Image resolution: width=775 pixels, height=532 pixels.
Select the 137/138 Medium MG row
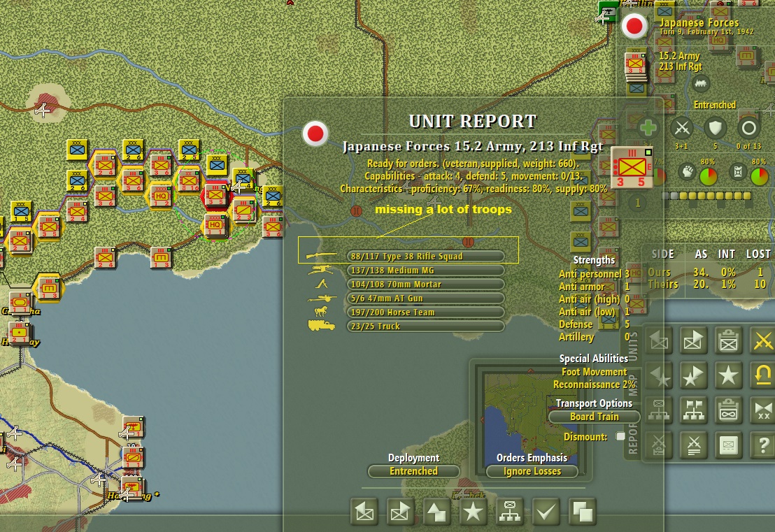[425, 271]
